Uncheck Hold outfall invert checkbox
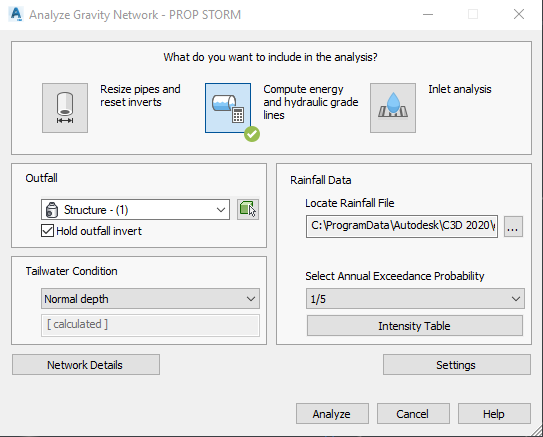This screenshot has width=543, height=437. (x=47, y=231)
